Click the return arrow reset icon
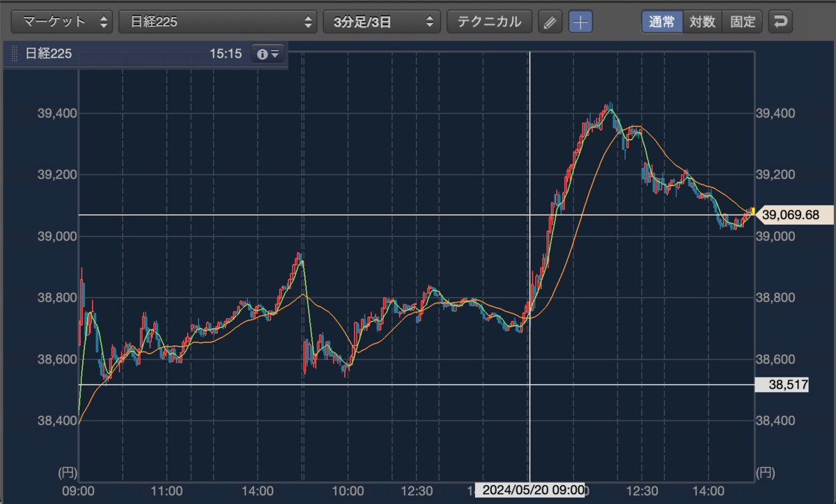Viewport: 836px width, 504px height. (x=780, y=22)
